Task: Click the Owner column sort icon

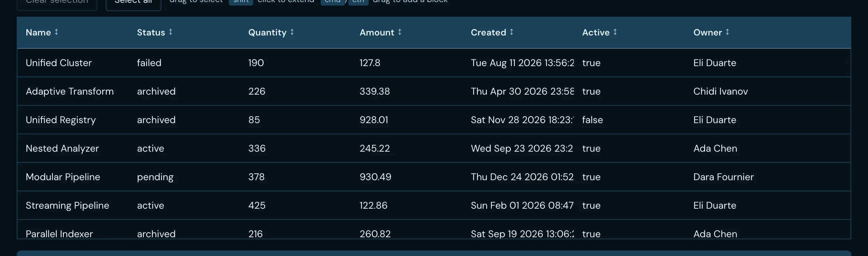Action: point(727,32)
